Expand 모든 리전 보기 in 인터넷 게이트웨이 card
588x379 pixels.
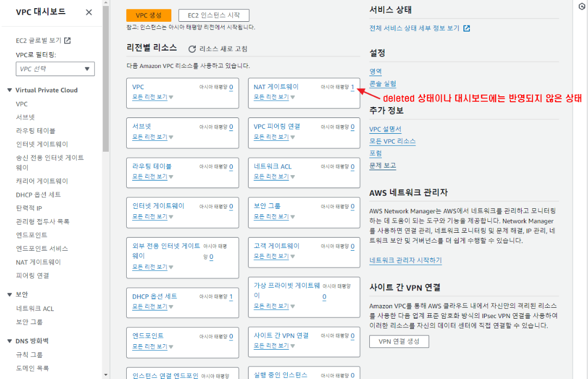(x=153, y=216)
